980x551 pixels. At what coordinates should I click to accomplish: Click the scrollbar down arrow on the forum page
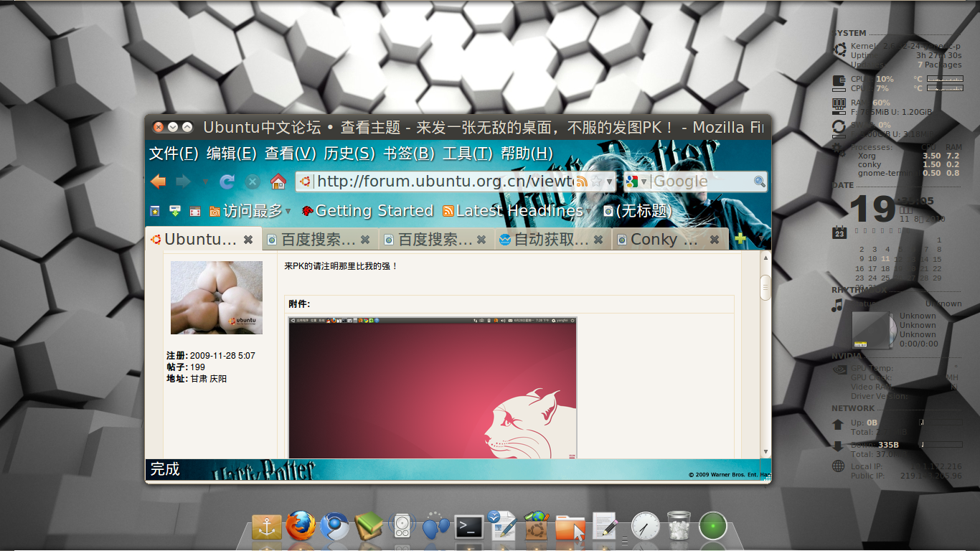point(765,452)
